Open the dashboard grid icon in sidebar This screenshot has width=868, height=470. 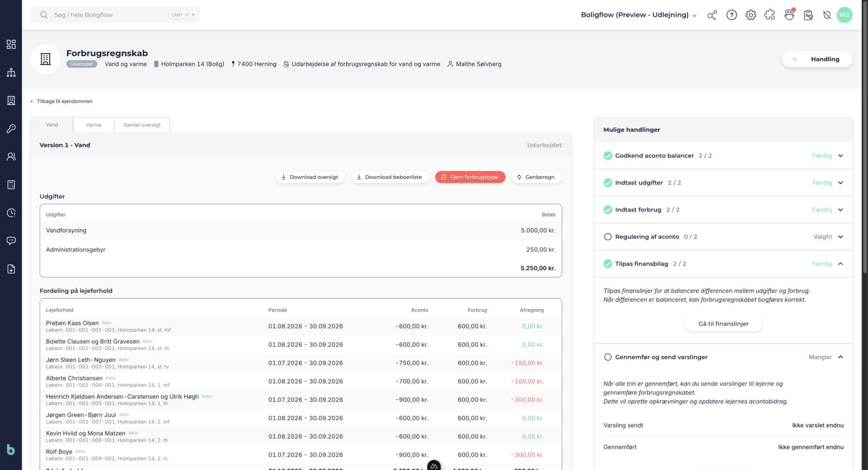[x=11, y=44]
